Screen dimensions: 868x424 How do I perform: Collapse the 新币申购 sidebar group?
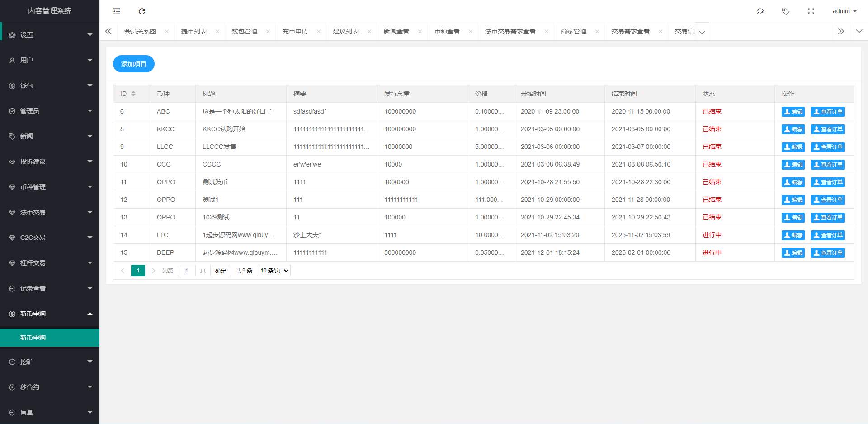[x=50, y=314]
